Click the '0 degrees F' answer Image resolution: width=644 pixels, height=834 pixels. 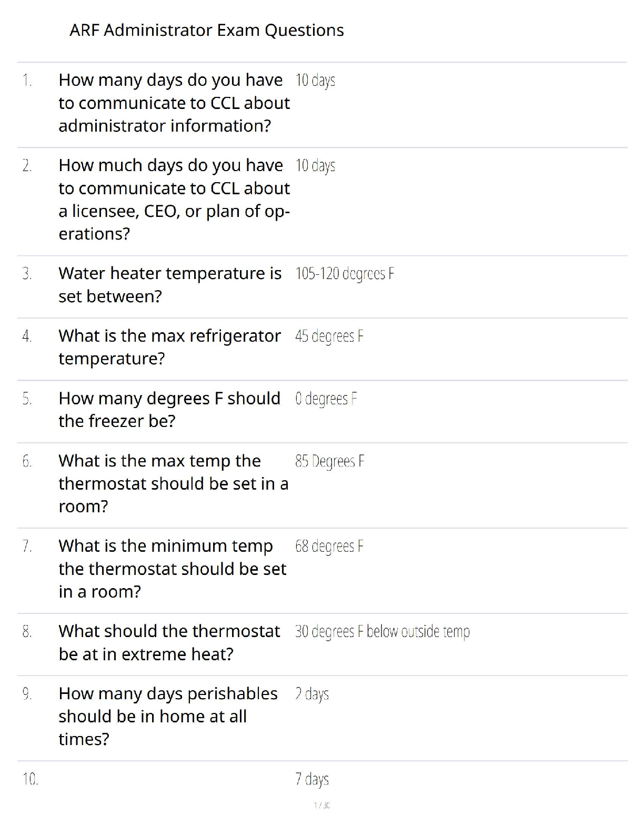tap(326, 399)
